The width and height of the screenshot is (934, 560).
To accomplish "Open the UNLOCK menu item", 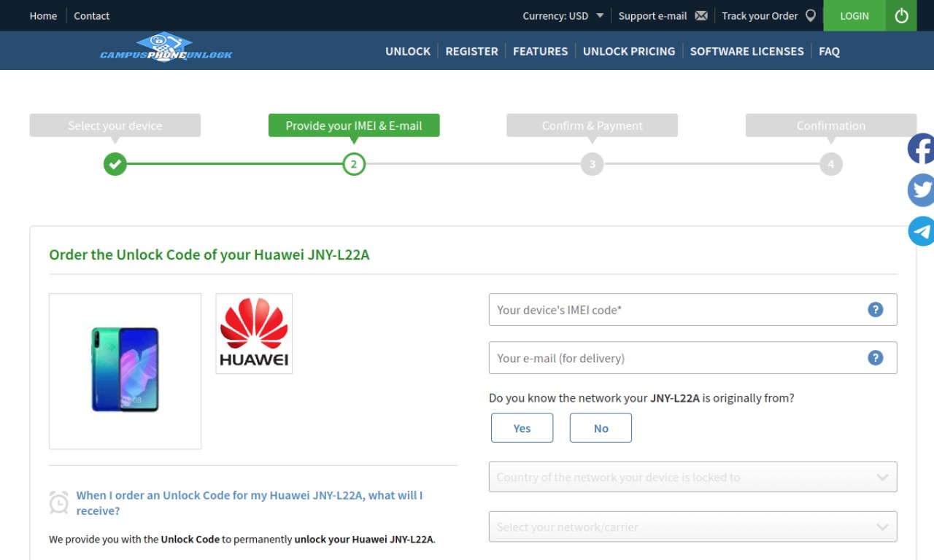I will click(408, 51).
